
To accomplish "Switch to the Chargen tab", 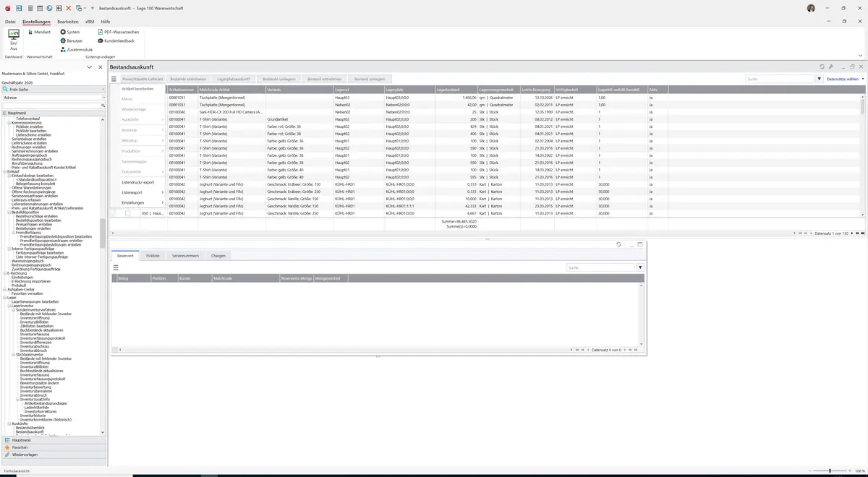I will coord(218,256).
